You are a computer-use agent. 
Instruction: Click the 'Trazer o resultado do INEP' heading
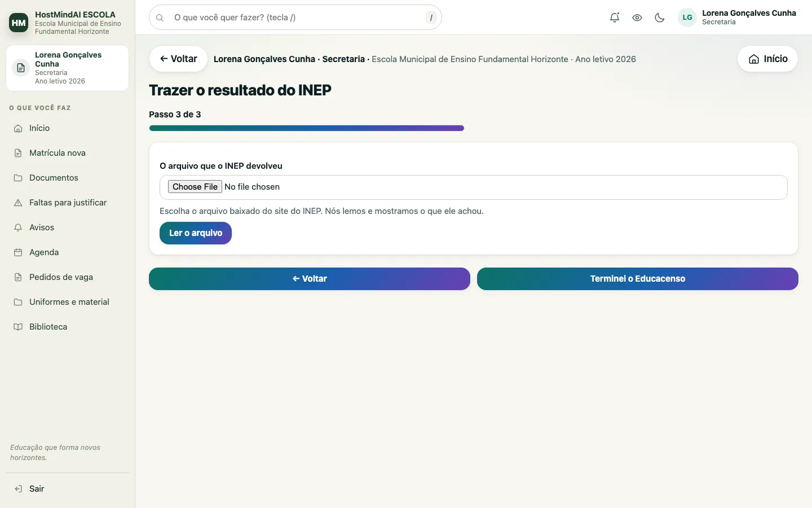coord(240,90)
